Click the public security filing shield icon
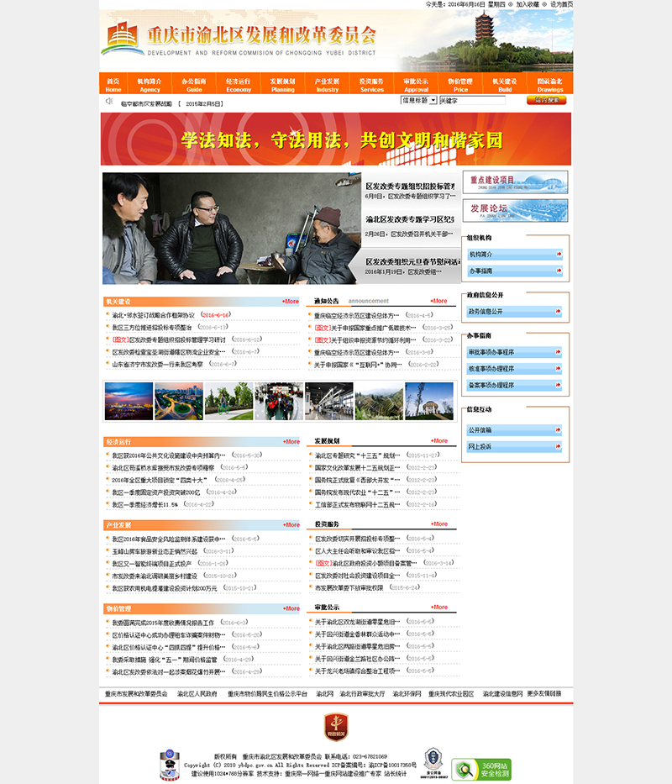The height and width of the screenshot is (784, 672). point(433,762)
